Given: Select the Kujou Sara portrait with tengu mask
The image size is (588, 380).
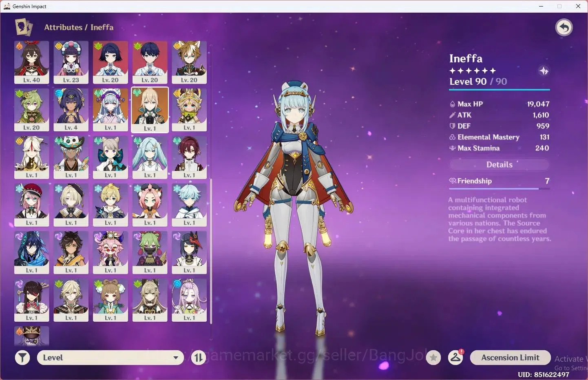Looking at the screenshot, I should (189, 252).
